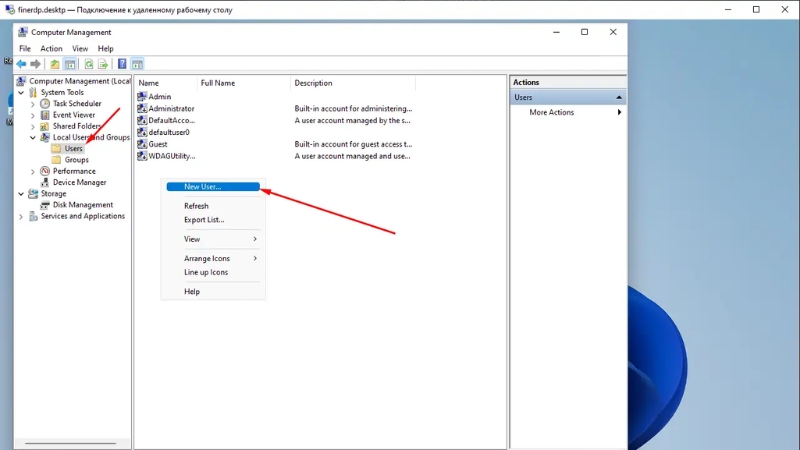Click the console tree horizontal scrollbar
The width and height of the screenshot is (800, 450).
(70, 443)
